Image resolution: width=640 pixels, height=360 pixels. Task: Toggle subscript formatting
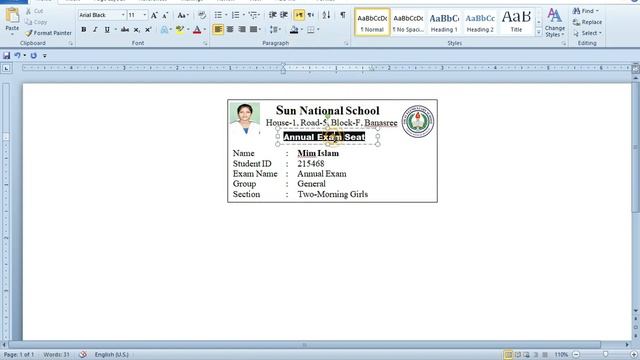pyautogui.click(x=137, y=29)
